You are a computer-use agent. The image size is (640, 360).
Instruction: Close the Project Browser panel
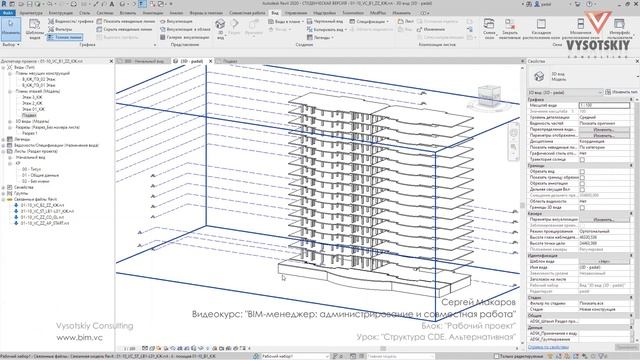[x=111, y=61]
